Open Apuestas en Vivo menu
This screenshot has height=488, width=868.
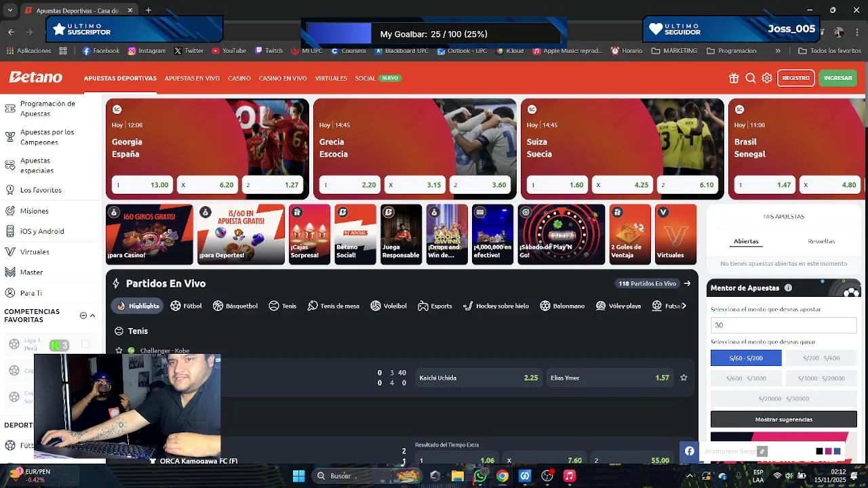[192, 78]
